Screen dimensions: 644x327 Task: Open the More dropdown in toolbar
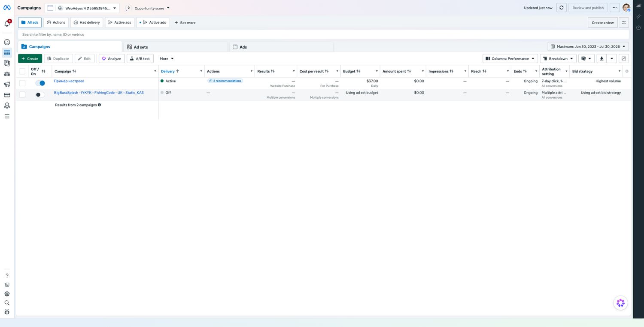(167, 58)
